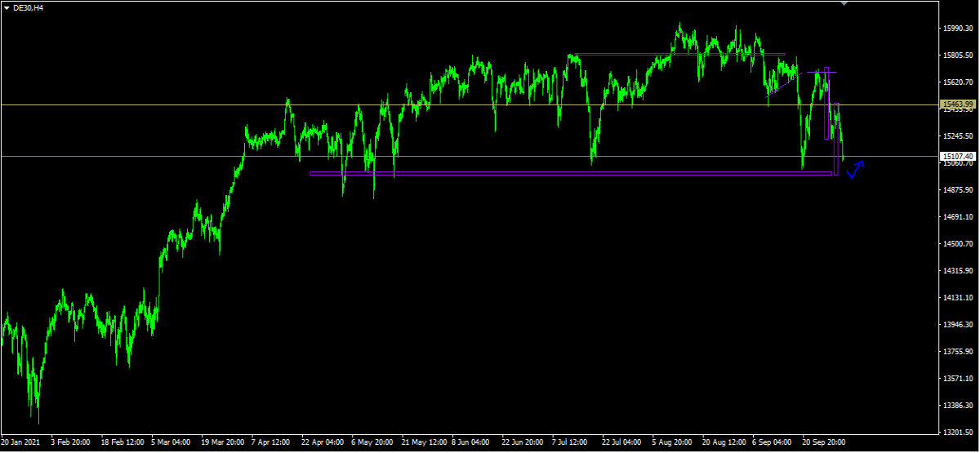Click the 14315.90 price scale value
The width and height of the screenshot is (980, 453).
pos(958,271)
